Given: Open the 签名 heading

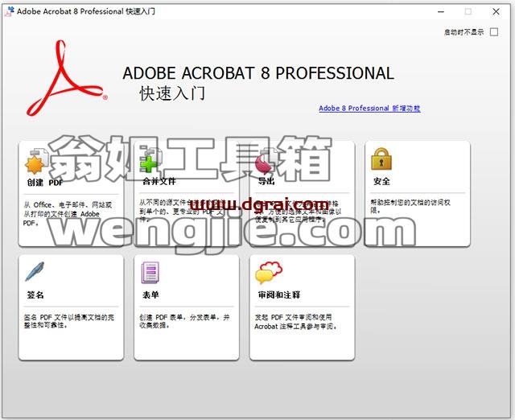Looking at the screenshot, I should point(35,294).
